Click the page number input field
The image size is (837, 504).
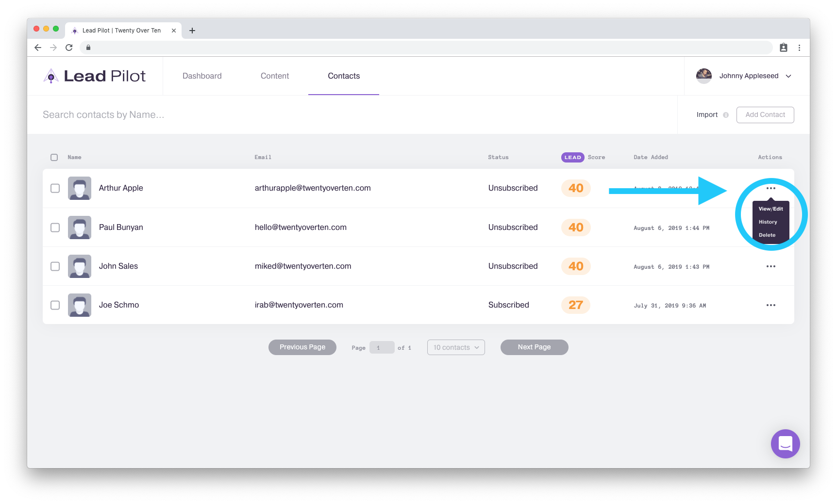(x=382, y=348)
